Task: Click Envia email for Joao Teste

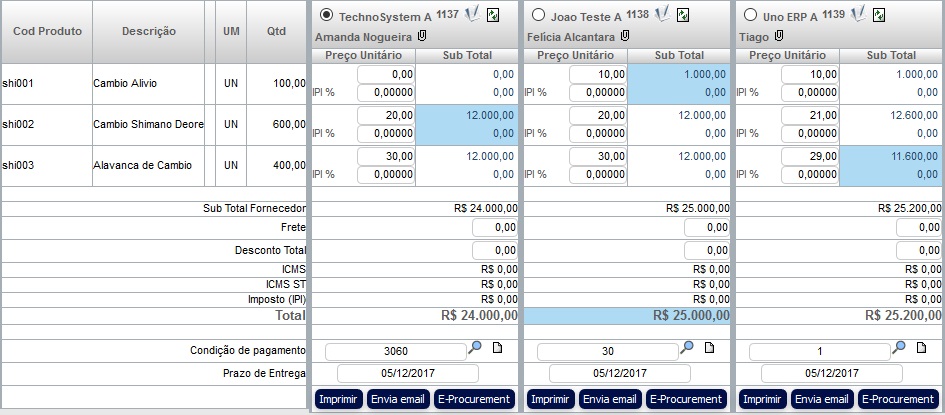Action: click(x=609, y=399)
